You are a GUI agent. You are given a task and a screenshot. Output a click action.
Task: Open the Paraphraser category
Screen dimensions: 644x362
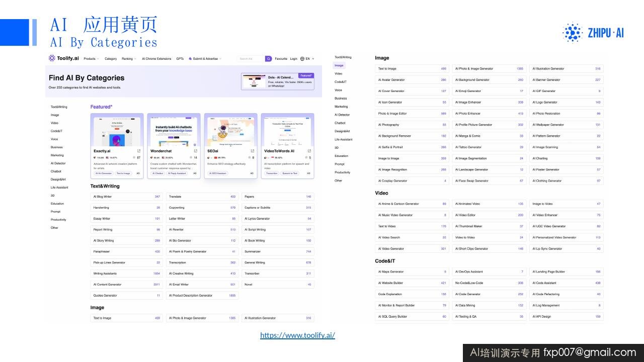[x=127, y=251]
